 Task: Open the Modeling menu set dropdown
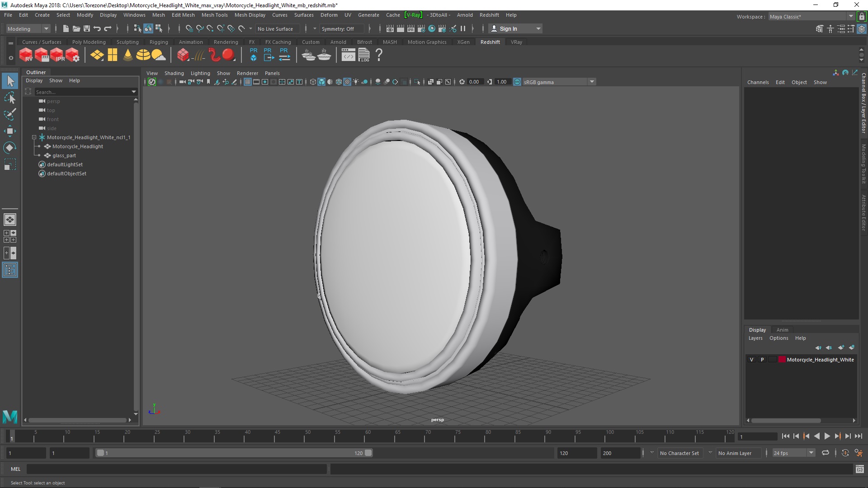(28, 29)
